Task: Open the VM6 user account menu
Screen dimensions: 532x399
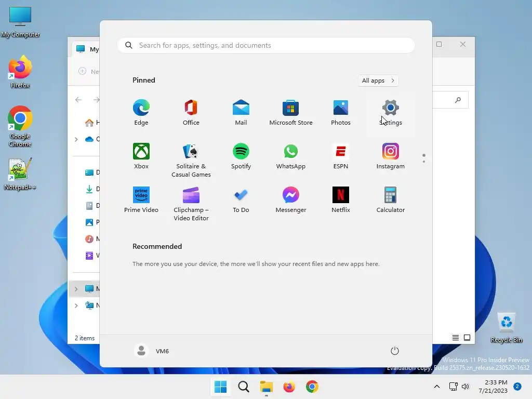Action: pos(152,351)
